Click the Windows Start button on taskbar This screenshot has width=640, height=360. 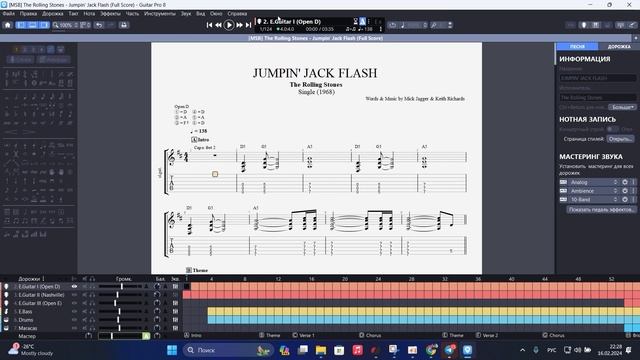(172, 350)
